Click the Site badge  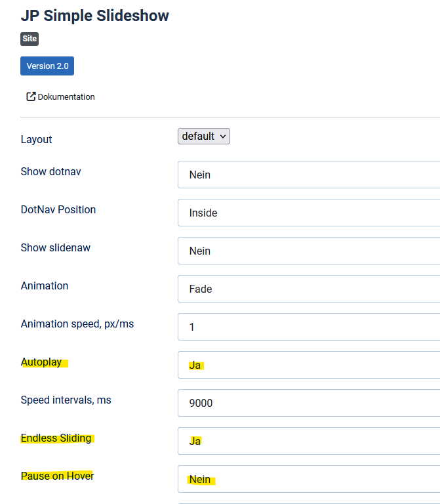[x=30, y=39]
